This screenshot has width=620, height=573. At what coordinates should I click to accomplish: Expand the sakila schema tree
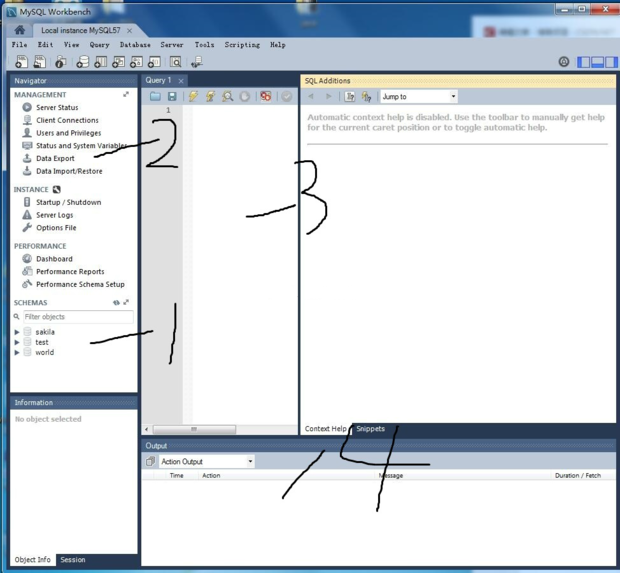point(17,332)
